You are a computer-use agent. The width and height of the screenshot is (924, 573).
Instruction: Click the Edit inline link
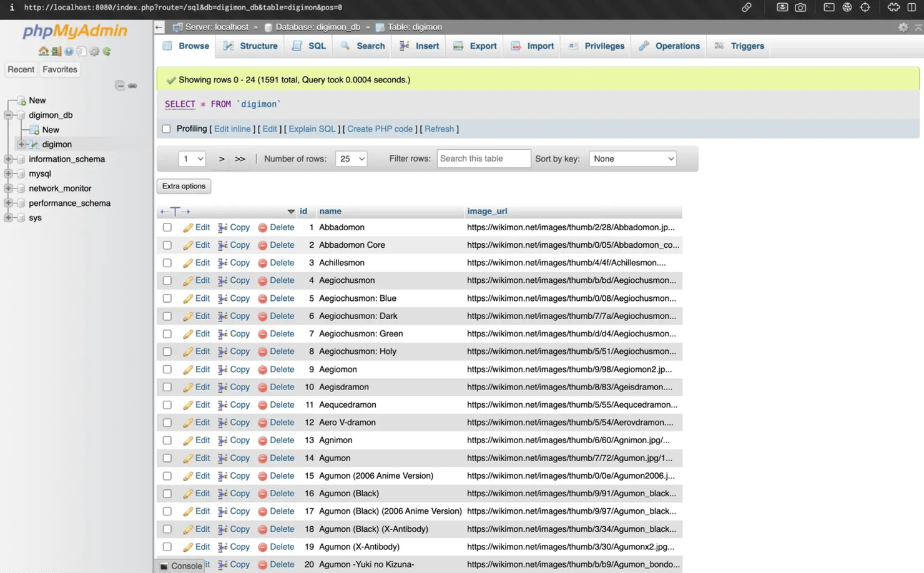click(x=232, y=129)
